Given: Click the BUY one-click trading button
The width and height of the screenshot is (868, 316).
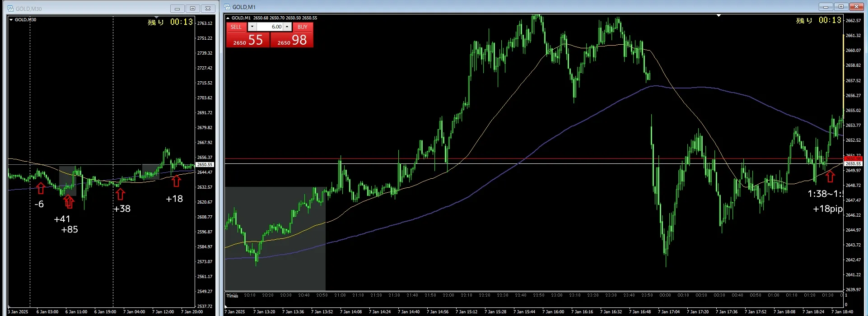Looking at the screenshot, I should point(303,27).
